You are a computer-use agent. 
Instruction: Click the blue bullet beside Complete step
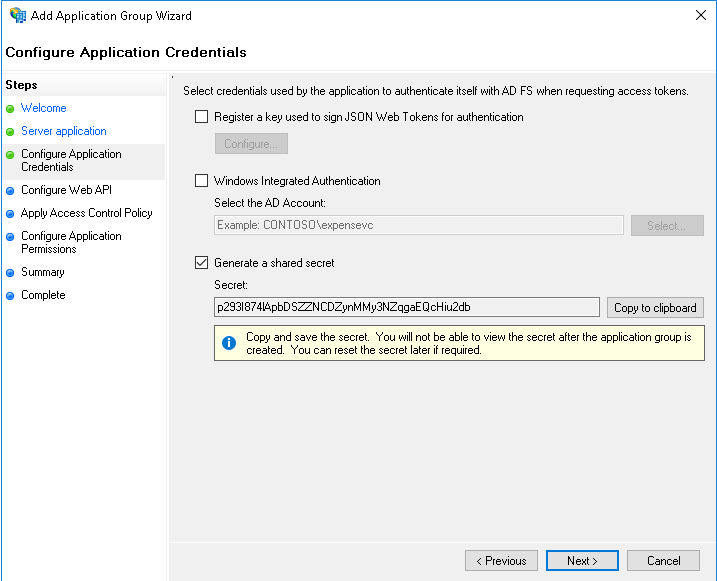(10, 296)
